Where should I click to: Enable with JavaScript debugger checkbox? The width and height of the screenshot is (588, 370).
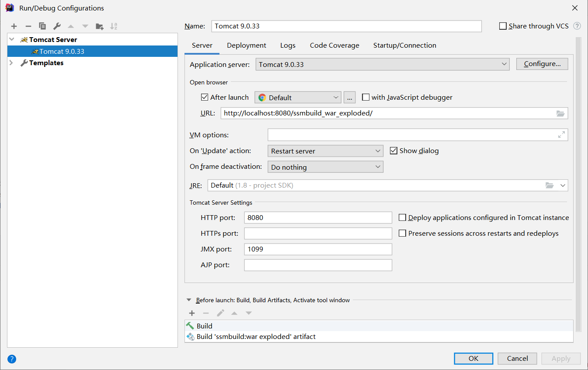click(x=366, y=98)
